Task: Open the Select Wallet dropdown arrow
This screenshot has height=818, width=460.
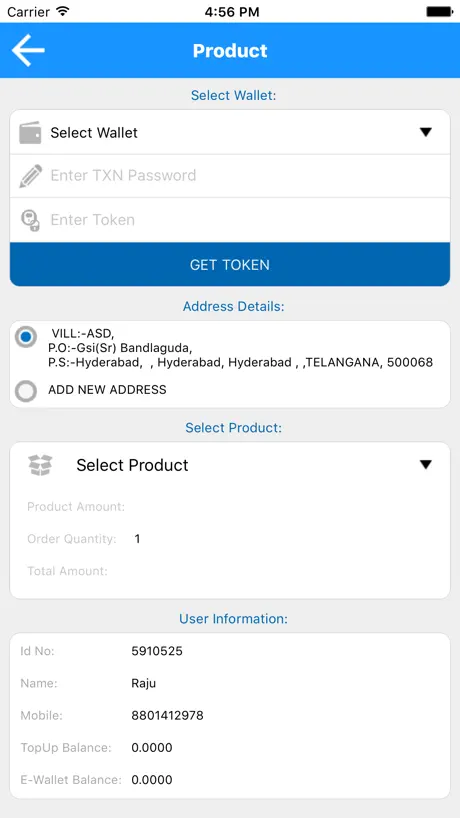Action: point(426,133)
